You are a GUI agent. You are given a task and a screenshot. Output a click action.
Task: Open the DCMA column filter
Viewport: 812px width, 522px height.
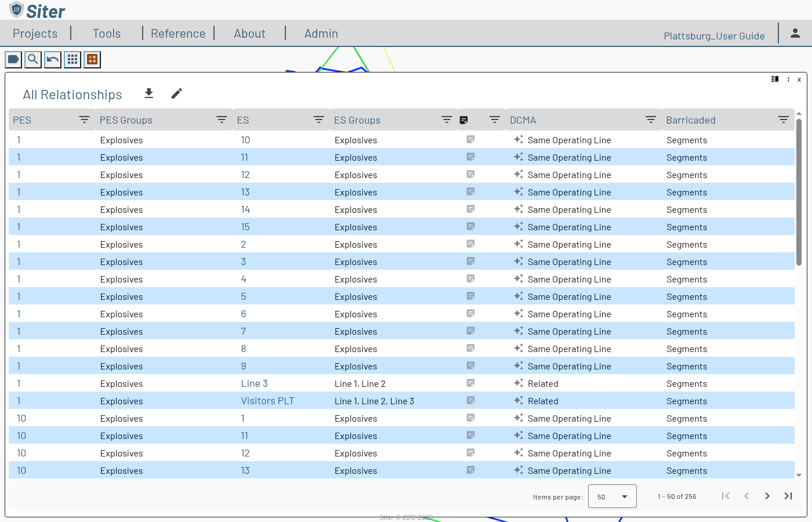(651, 119)
